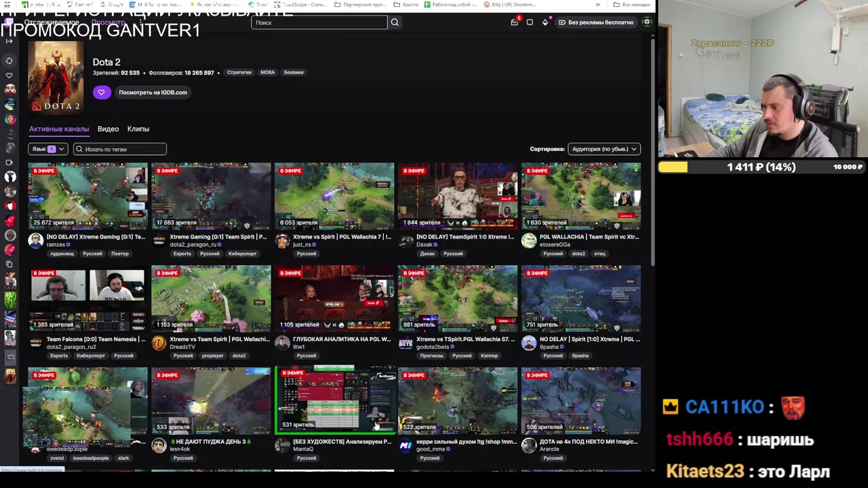
Task: Open the whispers chat bubble icon
Action: [530, 22]
